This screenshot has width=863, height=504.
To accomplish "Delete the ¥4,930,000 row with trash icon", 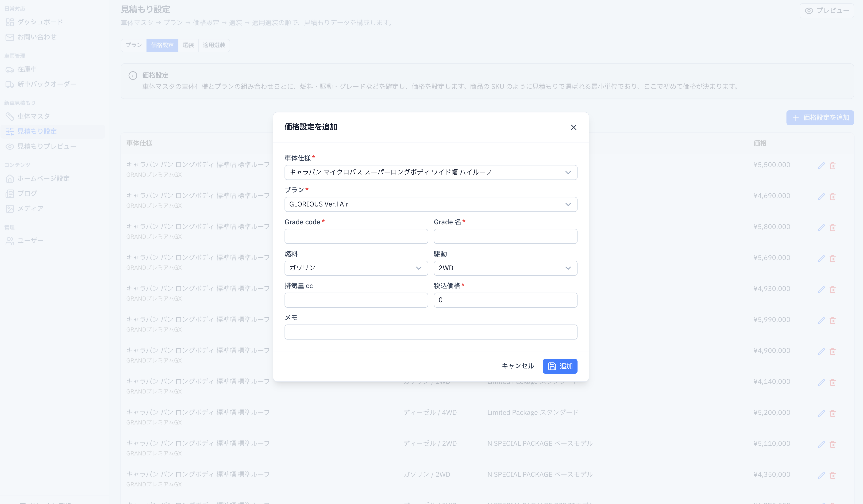I will coord(832,290).
